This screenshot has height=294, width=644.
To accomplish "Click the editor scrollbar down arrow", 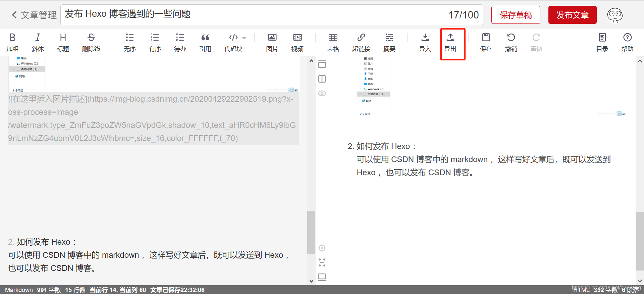I will point(311,281).
